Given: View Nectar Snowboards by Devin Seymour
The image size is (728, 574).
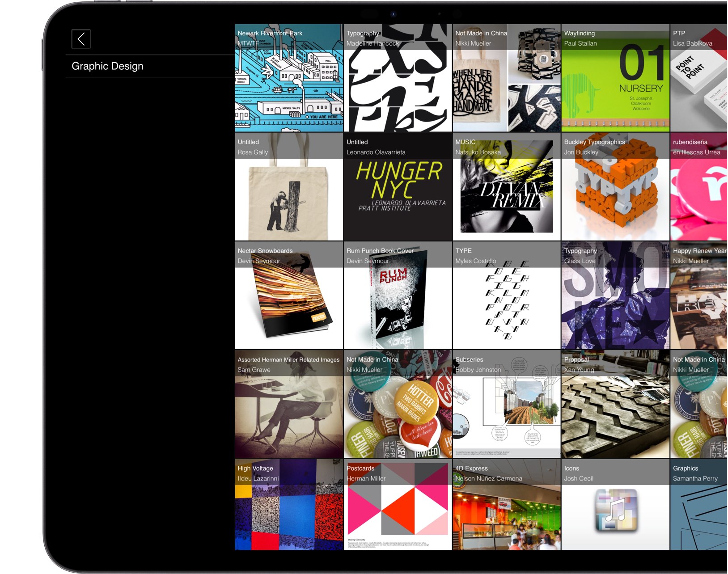Looking at the screenshot, I should (288, 296).
